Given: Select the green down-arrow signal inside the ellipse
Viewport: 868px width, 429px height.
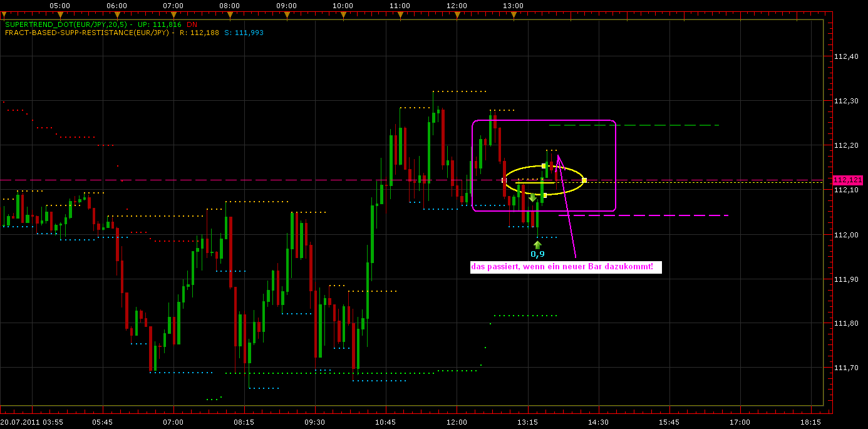Looking at the screenshot, I should coord(532,198).
